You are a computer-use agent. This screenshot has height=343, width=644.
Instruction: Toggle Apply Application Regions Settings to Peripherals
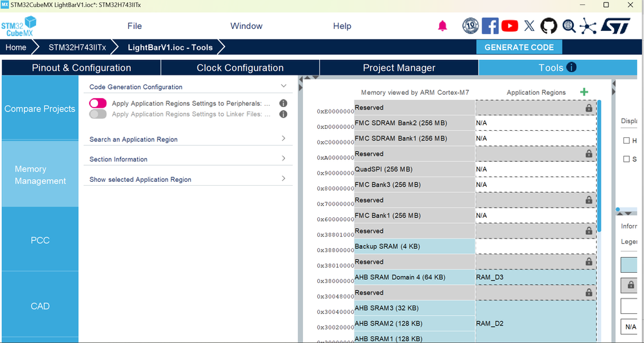[98, 103]
